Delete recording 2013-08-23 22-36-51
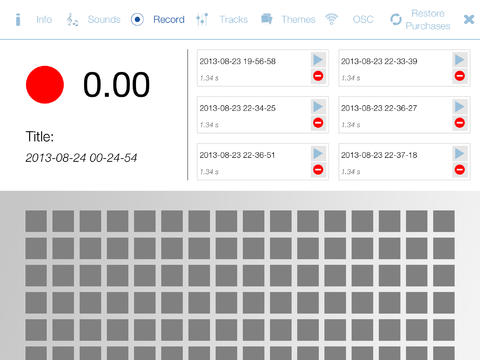Image resolution: width=480 pixels, height=360 pixels. (318, 170)
